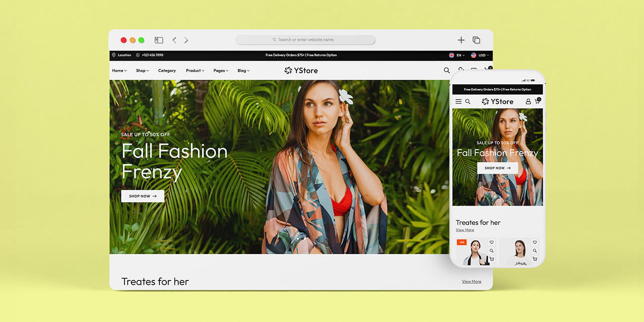Viewport: 644px width, 322px height.
Task: Open search via desktop header magnifier icon
Action: (447, 70)
